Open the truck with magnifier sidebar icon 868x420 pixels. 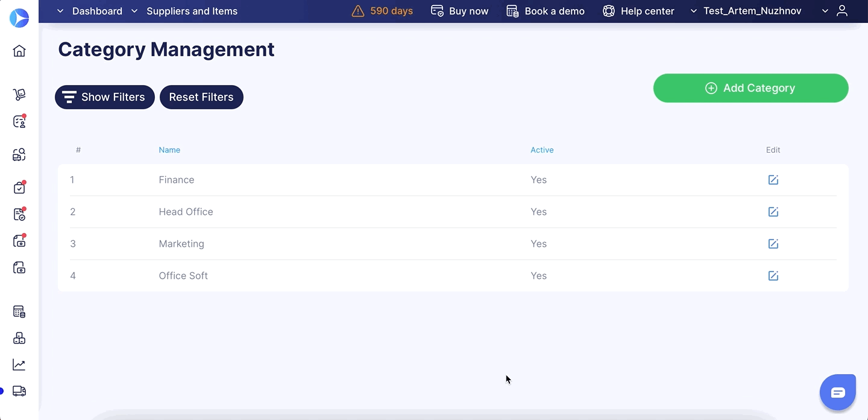click(x=19, y=155)
